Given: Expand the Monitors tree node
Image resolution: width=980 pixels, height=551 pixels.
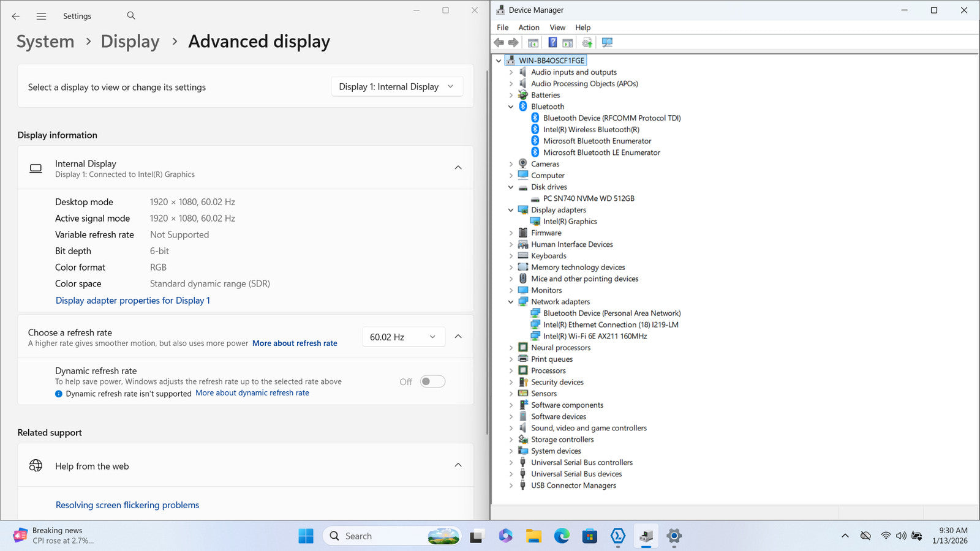Looking at the screenshot, I should coord(511,291).
